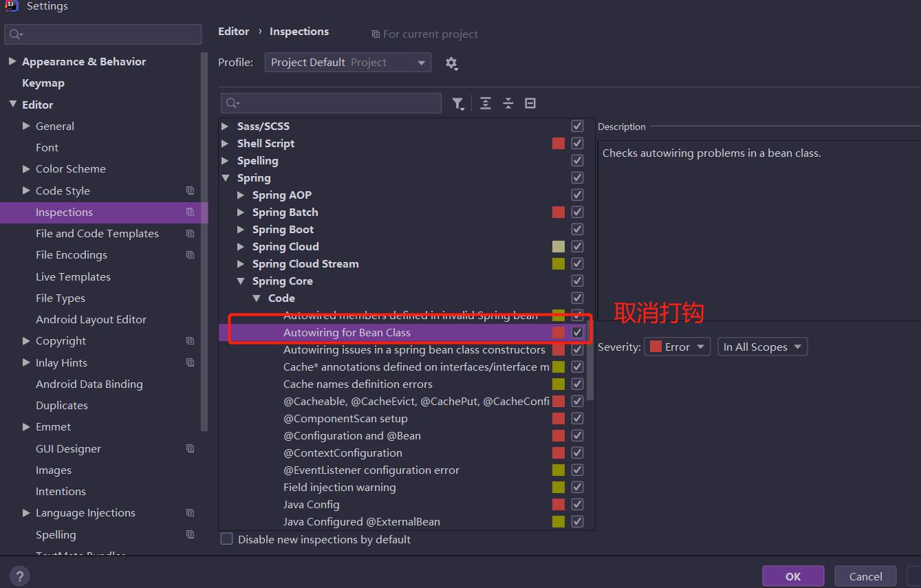Toggle the Spring Cloud Stream checkbox

point(577,263)
